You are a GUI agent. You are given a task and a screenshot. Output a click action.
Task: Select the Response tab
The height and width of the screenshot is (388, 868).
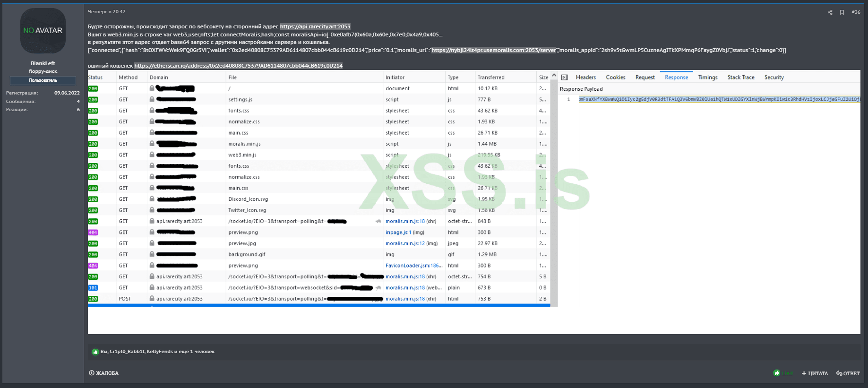[x=677, y=78]
